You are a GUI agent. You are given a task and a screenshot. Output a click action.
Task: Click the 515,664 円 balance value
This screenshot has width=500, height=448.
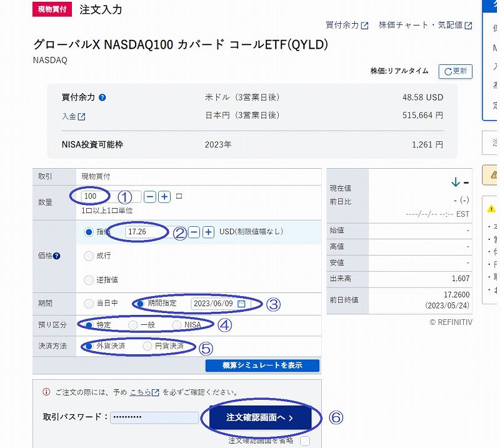coord(422,115)
